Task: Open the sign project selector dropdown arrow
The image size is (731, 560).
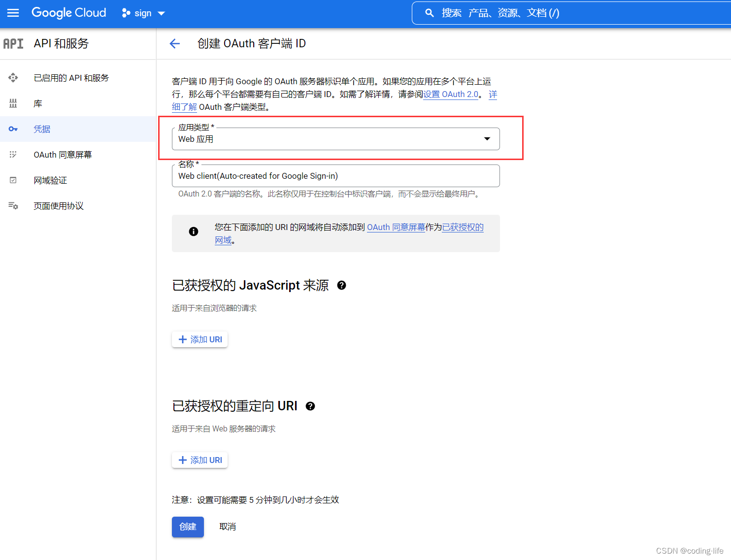Action: 161,13
